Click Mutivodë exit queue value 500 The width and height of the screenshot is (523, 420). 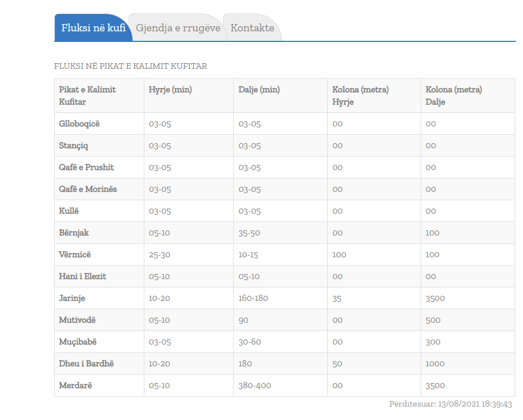pyautogui.click(x=433, y=320)
